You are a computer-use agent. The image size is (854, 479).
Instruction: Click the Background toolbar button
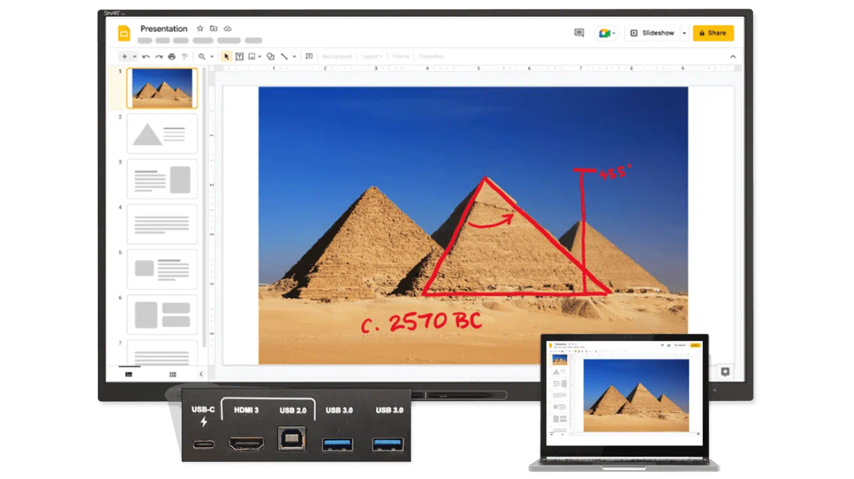[x=337, y=56]
